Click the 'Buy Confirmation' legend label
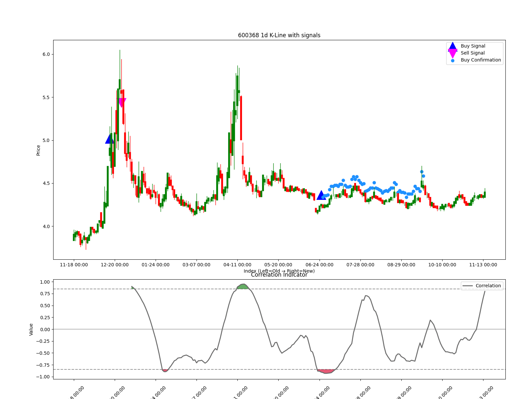This screenshot has height=399, width=532. pyautogui.click(x=480, y=60)
